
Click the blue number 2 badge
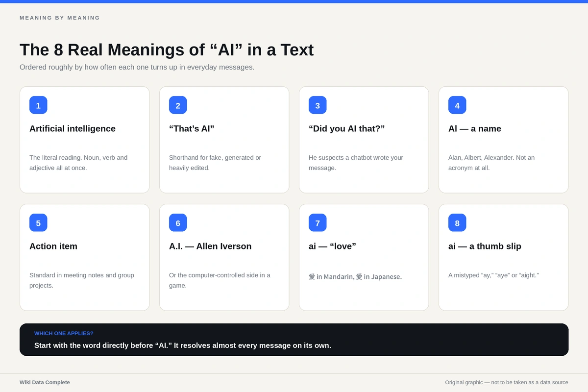pos(178,105)
